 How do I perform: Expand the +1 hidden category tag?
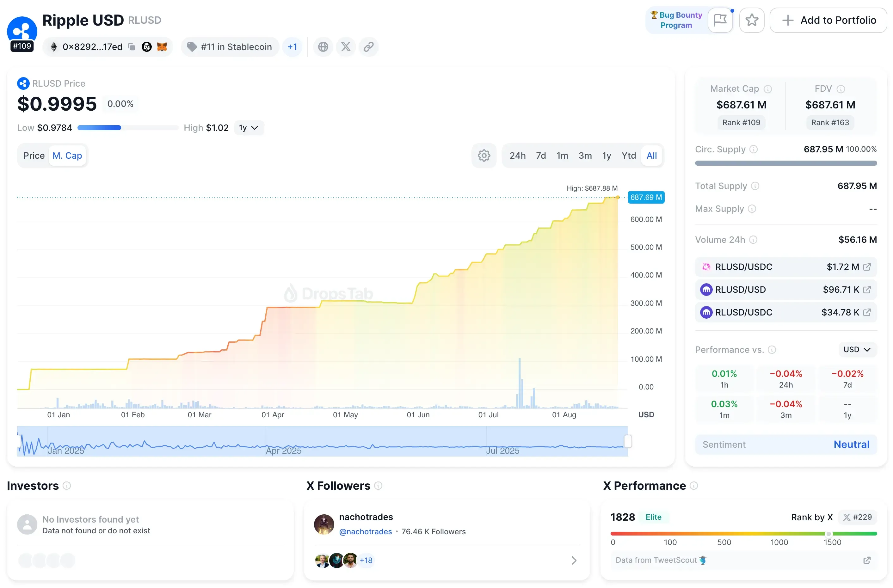coord(292,46)
